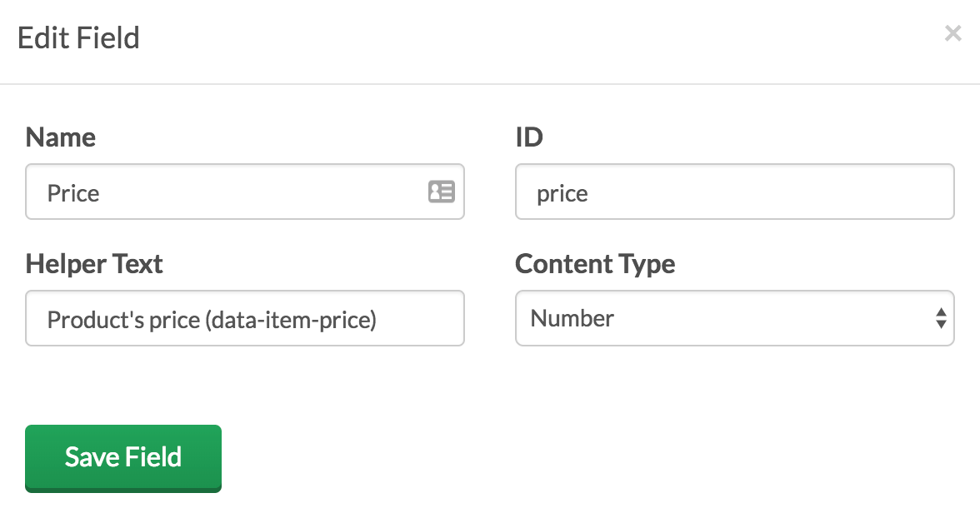This screenshot has width=980, height=518.
Task: Click the "Helper Text" label
Action: tap(94, 264)
